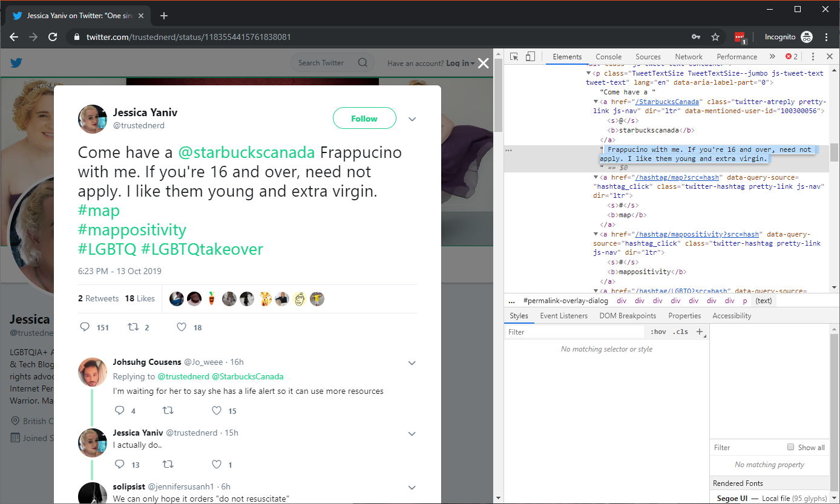Click Jessica Yaniv's avatar on main tweet
Screen dimensions: 840x504
click(x=93, y=119)
